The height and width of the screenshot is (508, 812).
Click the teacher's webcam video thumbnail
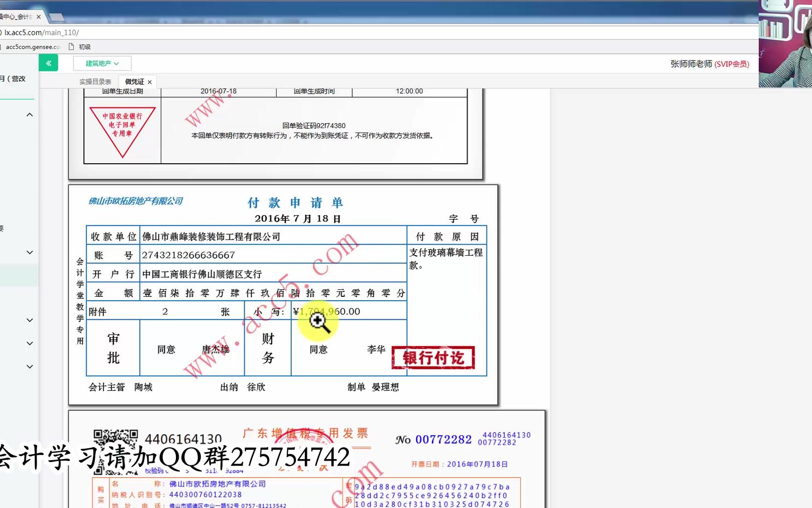(x=785, y=43)
